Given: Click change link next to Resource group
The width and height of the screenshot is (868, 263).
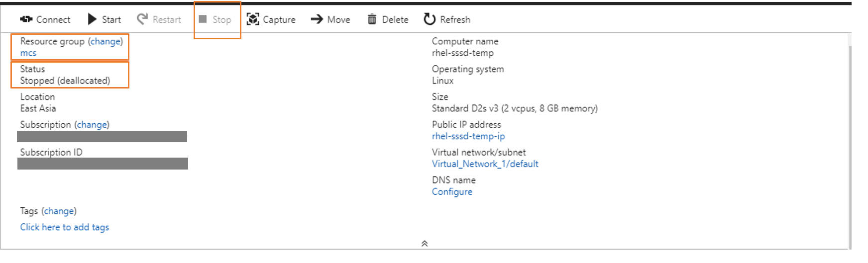Looking at the screenshot, I should 106,41.
